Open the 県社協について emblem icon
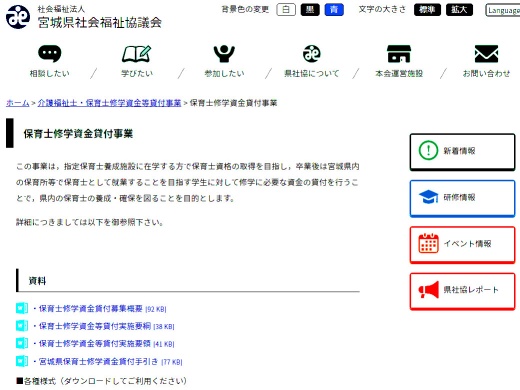The image size is (520, 390). click(312, 54)
